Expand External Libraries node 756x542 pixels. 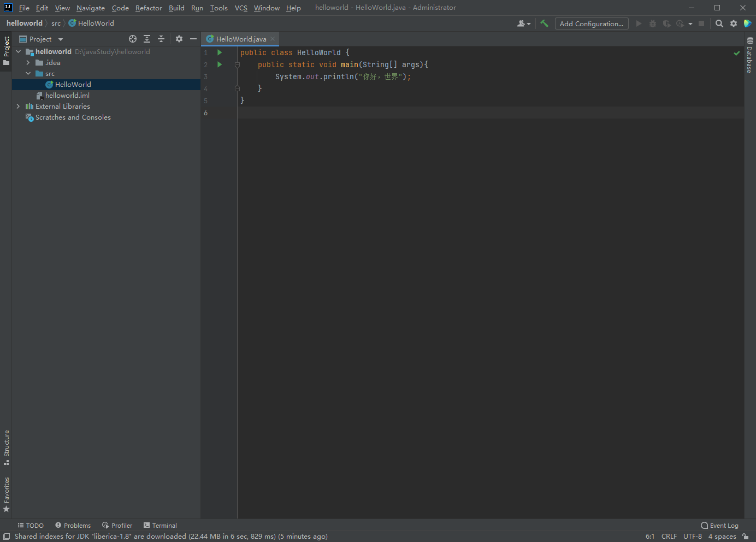pyautogui.click(x=18, y=107)
